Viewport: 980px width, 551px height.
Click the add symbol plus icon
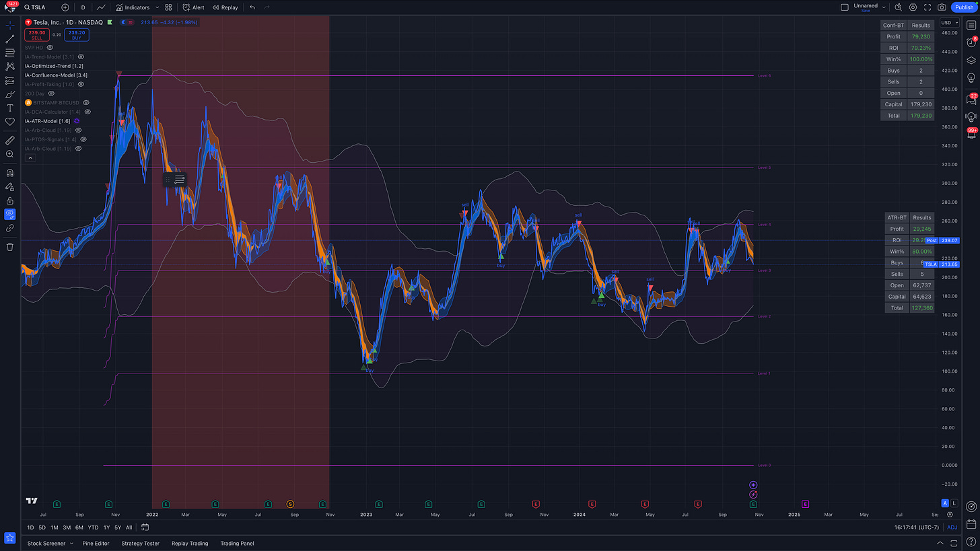click(x=65, y=7)
